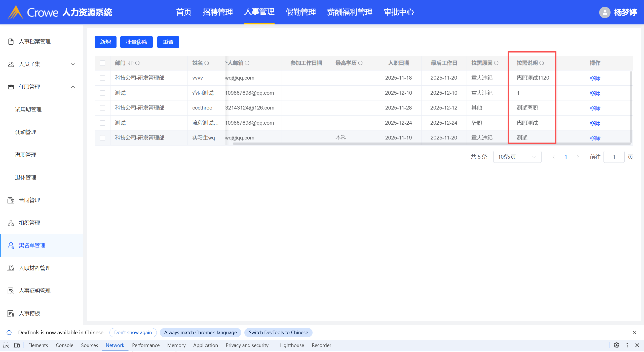Click the page number jump input field

[x=614, y=157]
